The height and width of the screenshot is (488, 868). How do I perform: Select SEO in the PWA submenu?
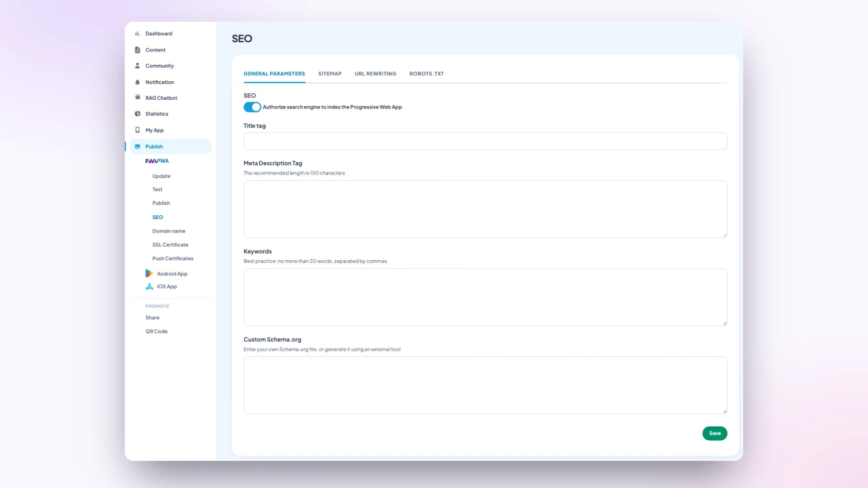point(157,217)
